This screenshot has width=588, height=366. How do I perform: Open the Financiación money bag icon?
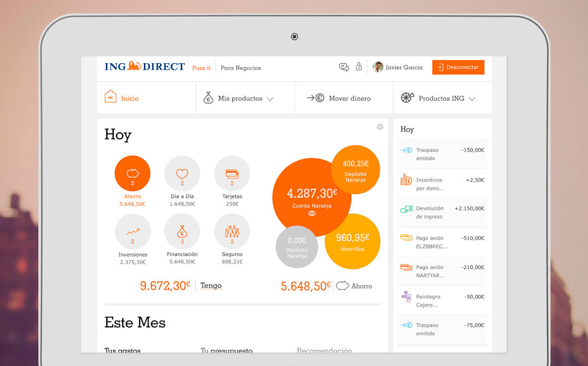182,231
